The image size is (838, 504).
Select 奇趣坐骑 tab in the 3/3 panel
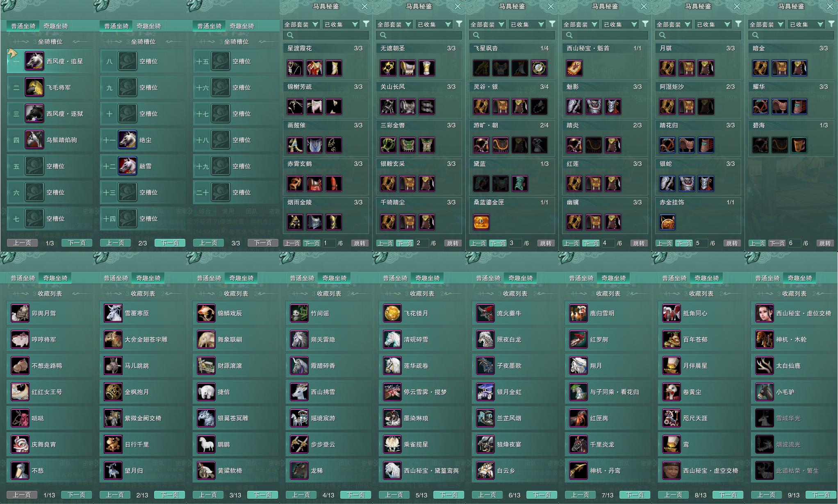click(242, 26)
